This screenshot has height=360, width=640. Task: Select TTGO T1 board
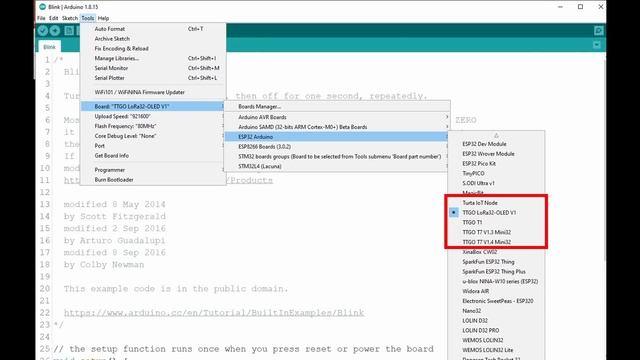tap(496, 222)
